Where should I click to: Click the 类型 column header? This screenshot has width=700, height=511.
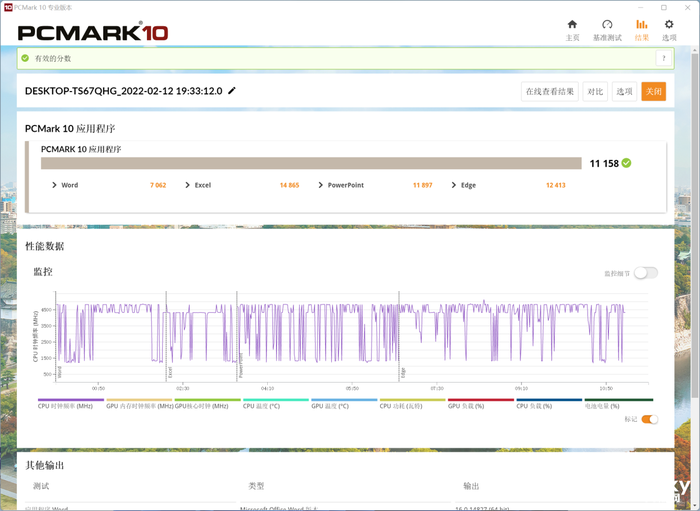pyautogui.click(x=257, y=486)
